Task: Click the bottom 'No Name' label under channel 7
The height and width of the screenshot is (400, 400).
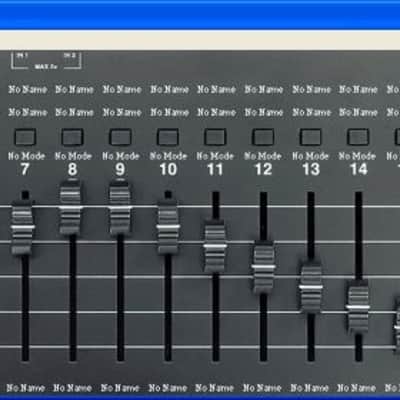Action: 26,388
